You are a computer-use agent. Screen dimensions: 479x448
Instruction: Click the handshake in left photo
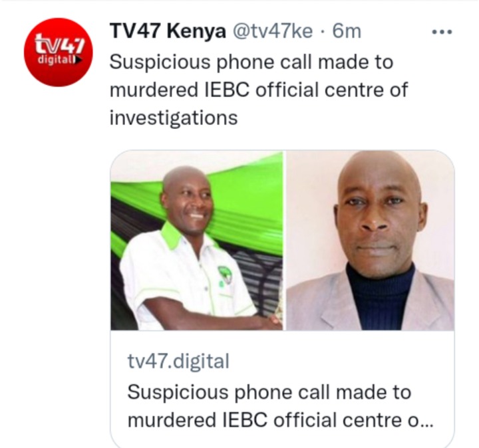[273, 321]
